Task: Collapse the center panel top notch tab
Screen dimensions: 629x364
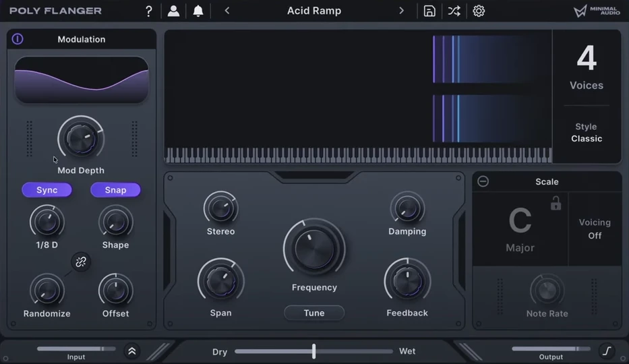Action: click(x=314, y=177)
